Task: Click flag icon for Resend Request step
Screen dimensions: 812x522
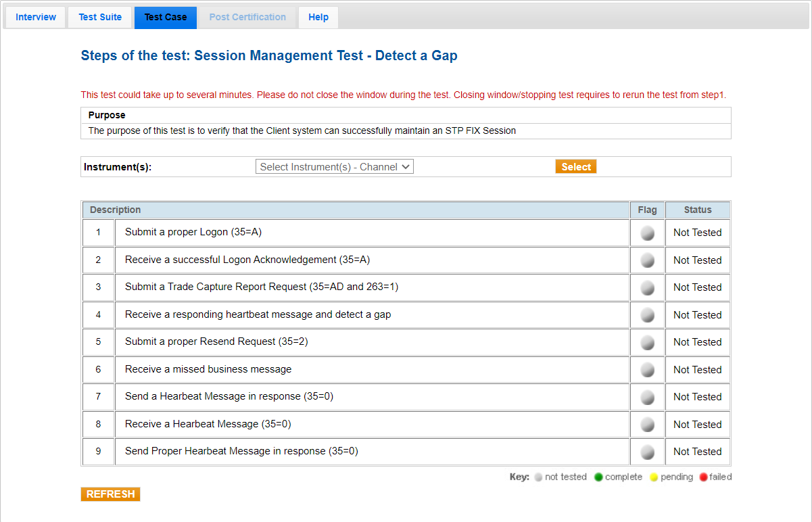Action: (647, 343)
